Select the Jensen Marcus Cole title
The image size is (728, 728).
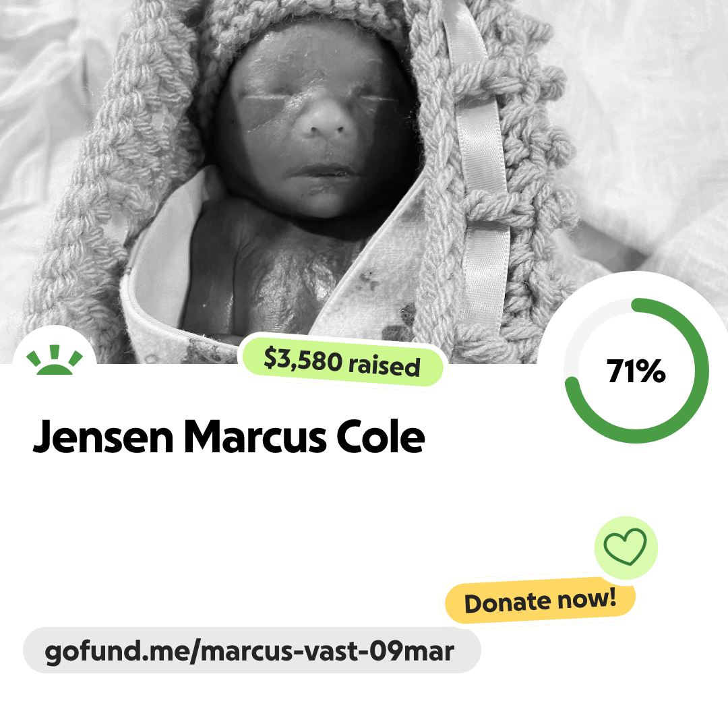coord(229,436)
